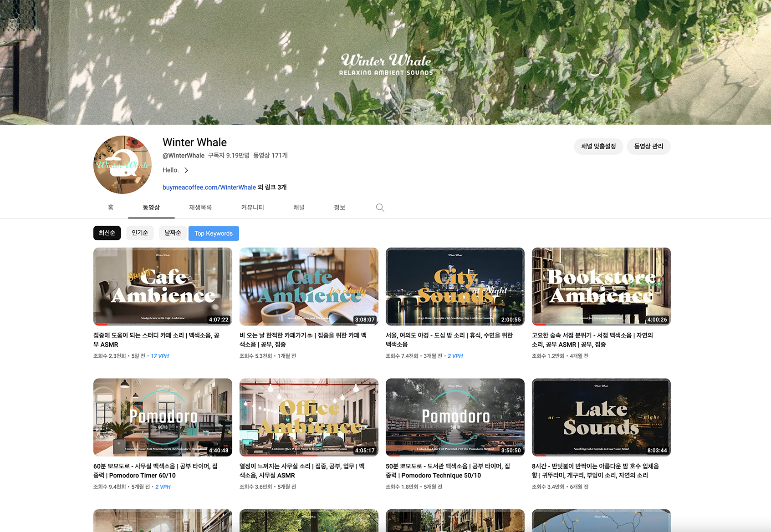The width and height of the screenshot is (771, 532).
Task: Play the Pomodoro 60/10 office thumbnail
Action: pos(163,417)
